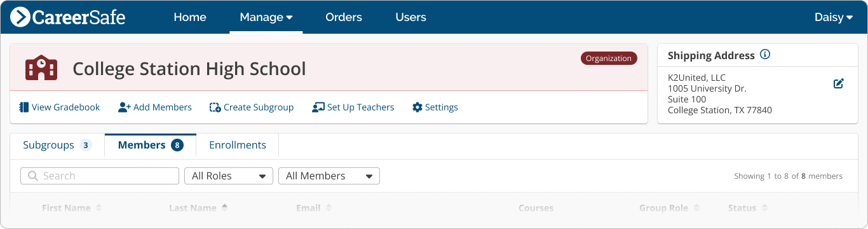Expand the All Roles dropdown
Image resolution: width=868 pixels, height=229 pixels.
coord(229,176)
